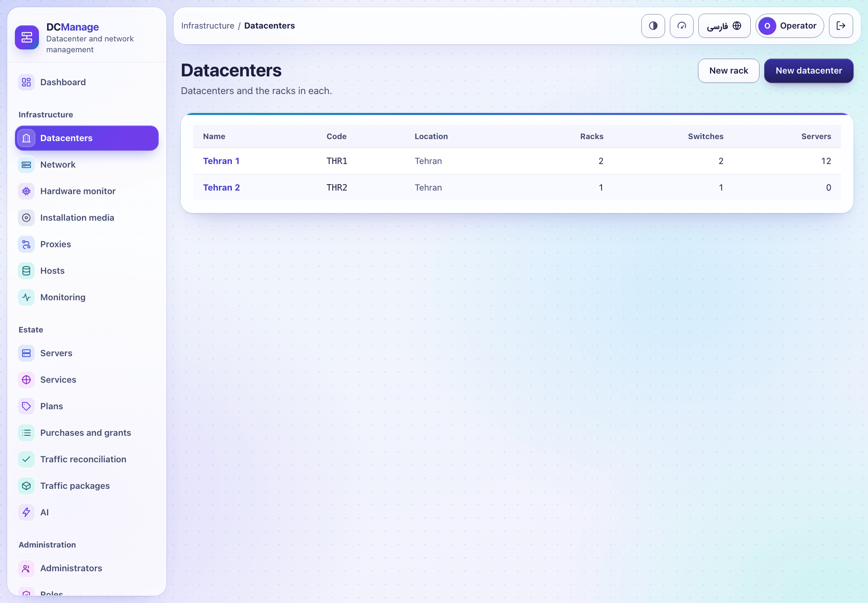
Task: Go to Hardware monitor menu item
Action: (x=87, y=191)
